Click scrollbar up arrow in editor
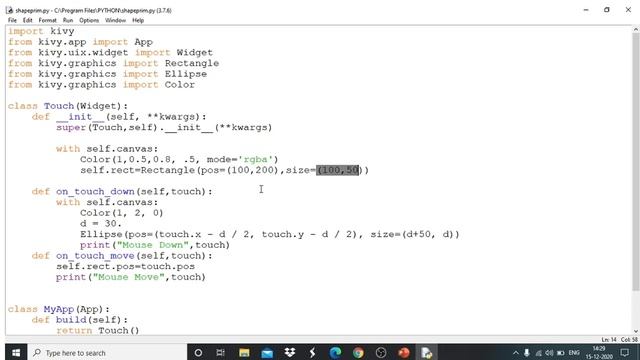The image size is (640, 360). click(636, 29)
